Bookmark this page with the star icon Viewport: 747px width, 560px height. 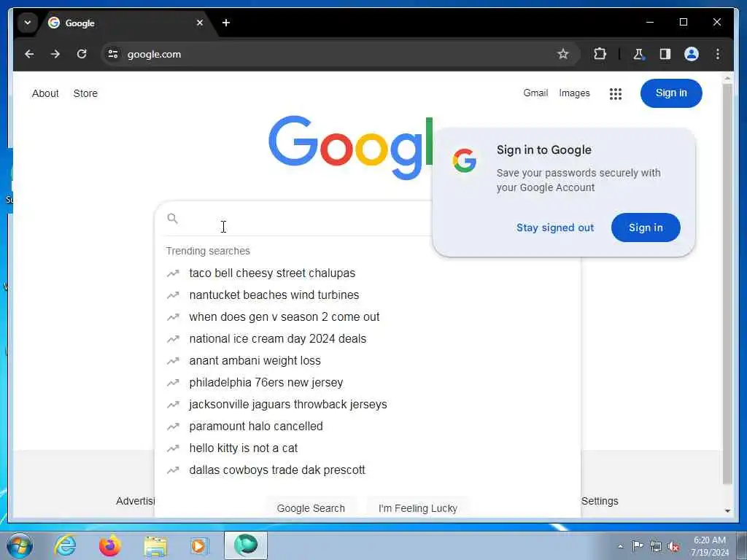(x=562, y=54)
